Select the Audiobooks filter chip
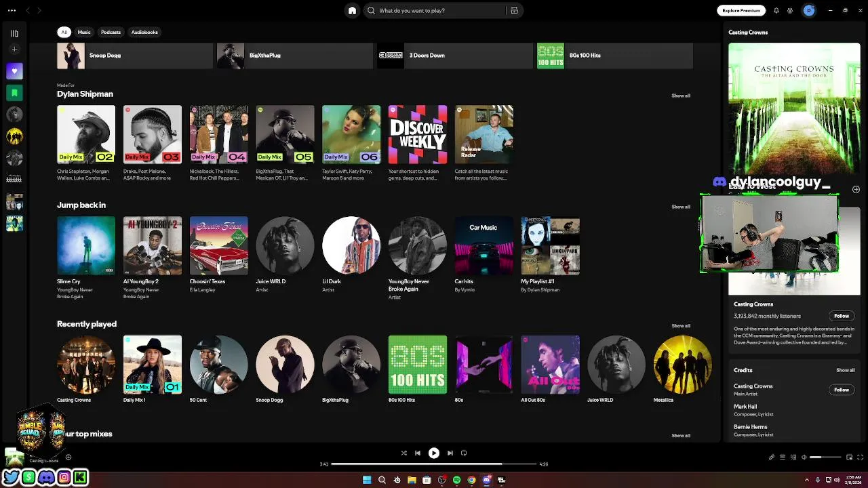This screenshot has width=868, height=488. (x=144, y=32)
